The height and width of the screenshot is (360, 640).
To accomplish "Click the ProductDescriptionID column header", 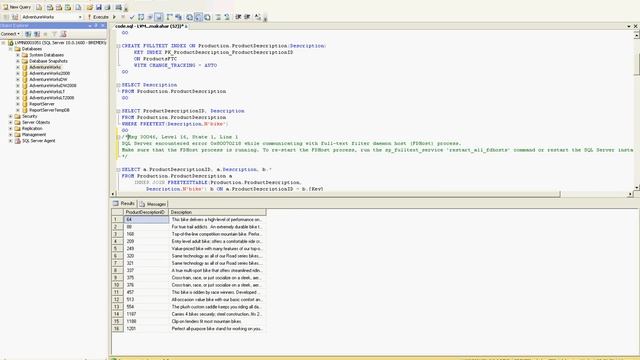I will coord(146,212).
